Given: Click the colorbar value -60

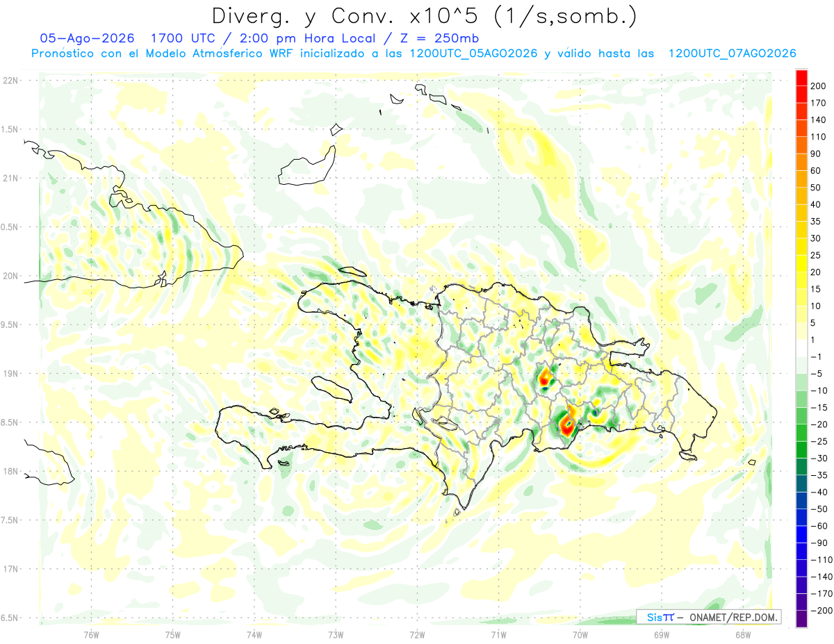Looking at the screenshot, I should coord(819,526).
